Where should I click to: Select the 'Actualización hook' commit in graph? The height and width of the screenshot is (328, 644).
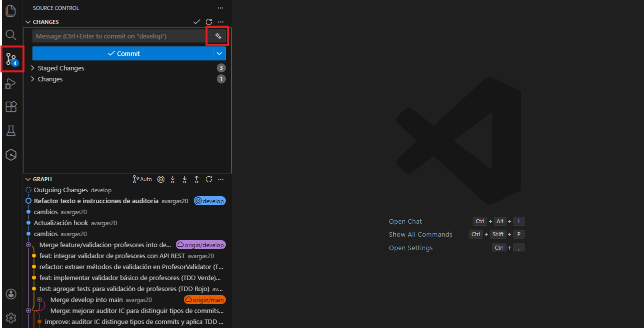(61, 223)
